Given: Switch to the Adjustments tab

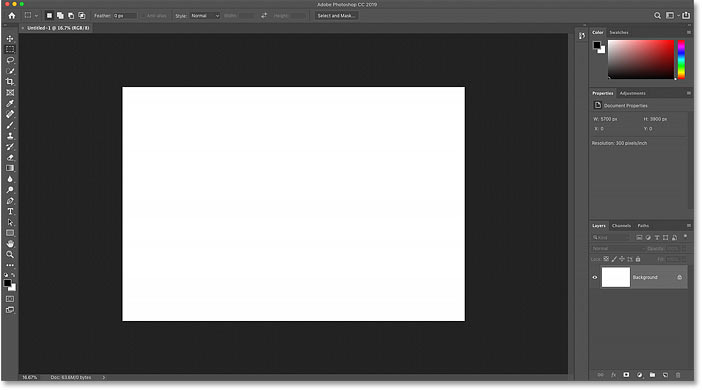Looking at the screenshot, I should coord(632,93).
